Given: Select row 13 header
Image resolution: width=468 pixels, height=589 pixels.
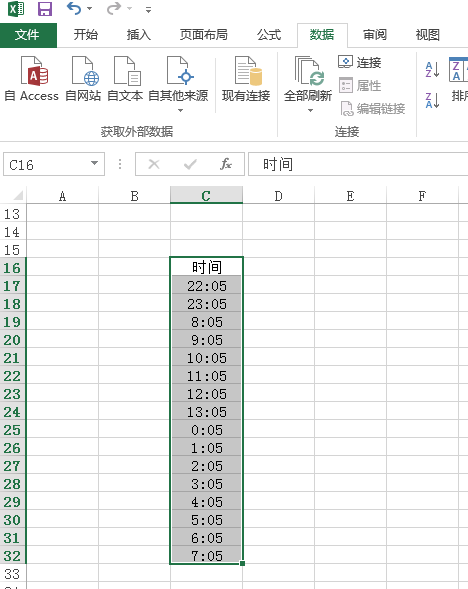Looking at the screenshot, I should point(13,214).
